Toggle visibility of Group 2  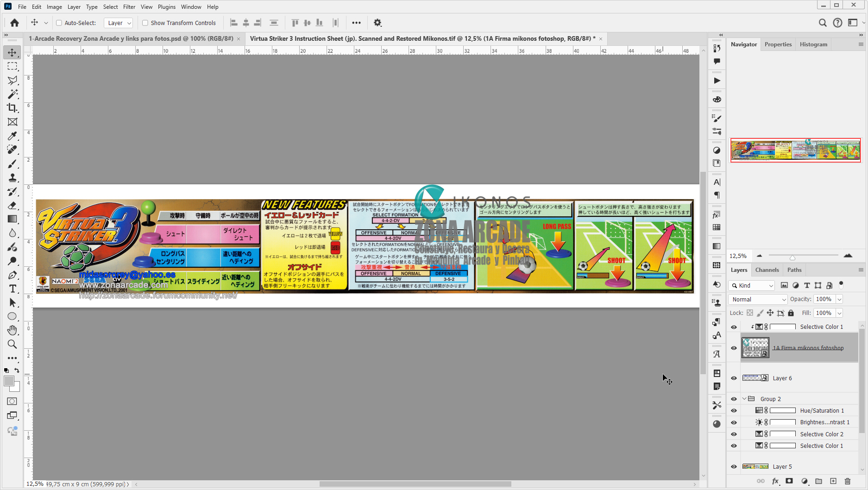coord(734,399)
